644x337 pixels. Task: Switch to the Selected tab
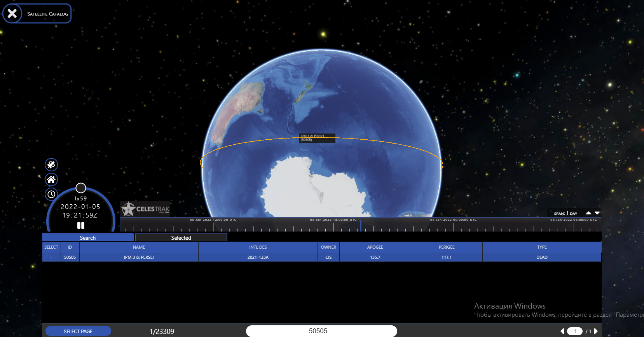pyautogui.click(x=181, y=237)
